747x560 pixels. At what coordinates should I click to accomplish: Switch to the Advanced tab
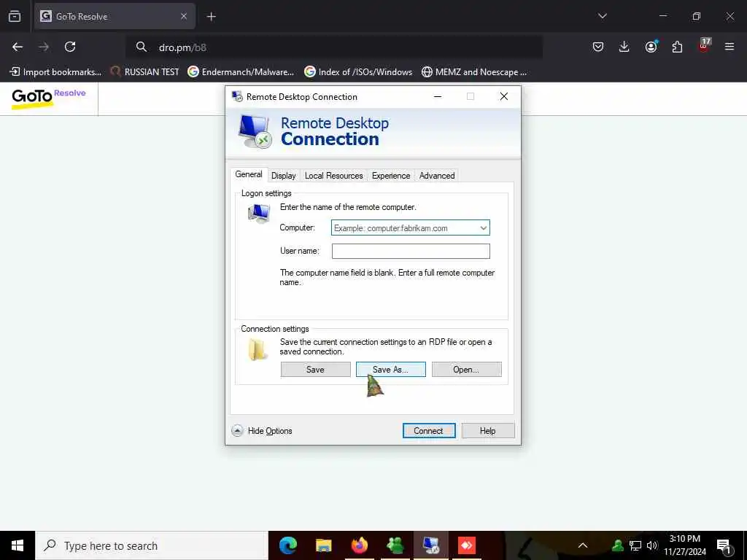[437, 176]
